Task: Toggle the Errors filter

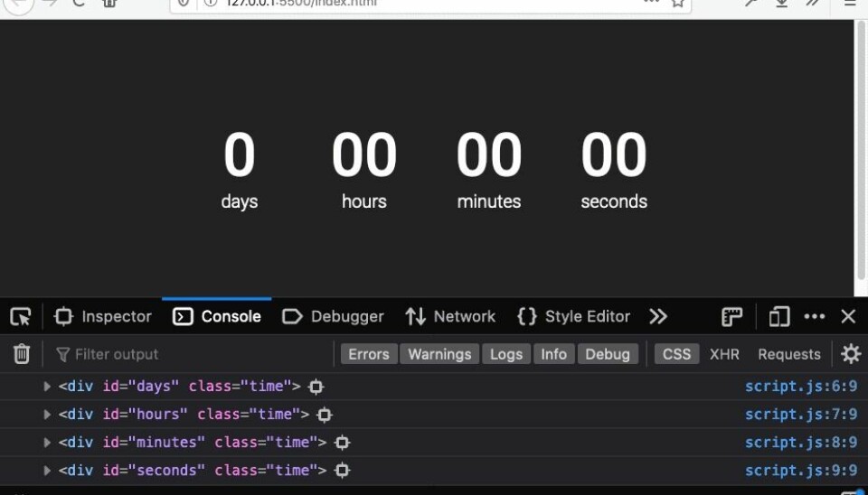Action: click(x=369, y=354)
